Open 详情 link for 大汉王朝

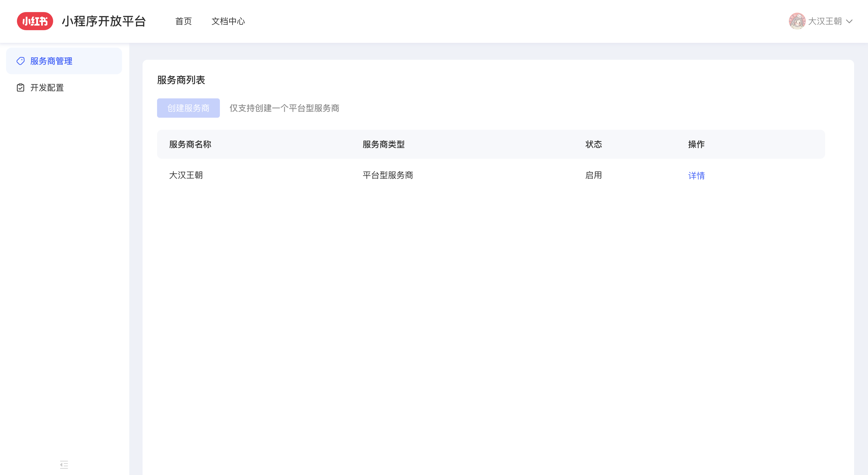696,175
